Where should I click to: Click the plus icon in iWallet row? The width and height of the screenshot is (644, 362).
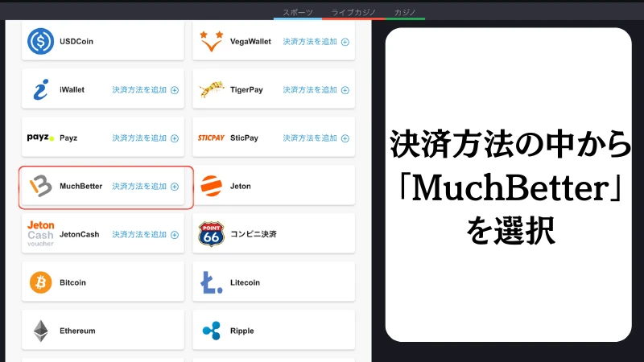pyautogui.click(x=175, y=90)
